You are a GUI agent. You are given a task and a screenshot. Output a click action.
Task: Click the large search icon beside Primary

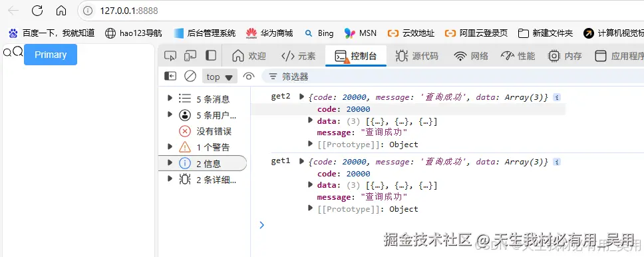coord(18,52)
